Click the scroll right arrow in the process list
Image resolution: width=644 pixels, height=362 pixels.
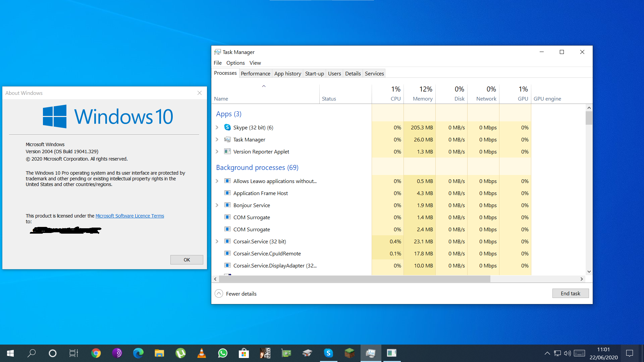click(582, 279)
